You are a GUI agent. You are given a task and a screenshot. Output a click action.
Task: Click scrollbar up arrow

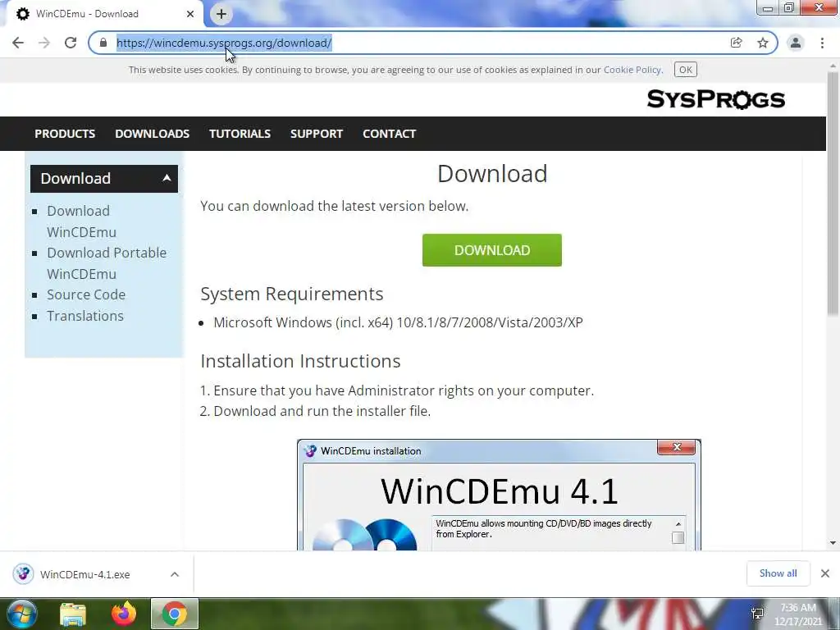pos(833,66)
